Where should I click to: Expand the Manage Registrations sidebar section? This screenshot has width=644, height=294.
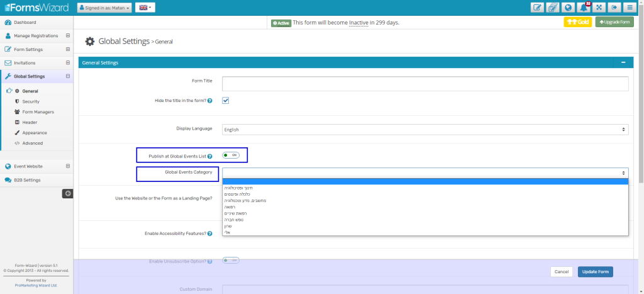[x=67, y=36]
